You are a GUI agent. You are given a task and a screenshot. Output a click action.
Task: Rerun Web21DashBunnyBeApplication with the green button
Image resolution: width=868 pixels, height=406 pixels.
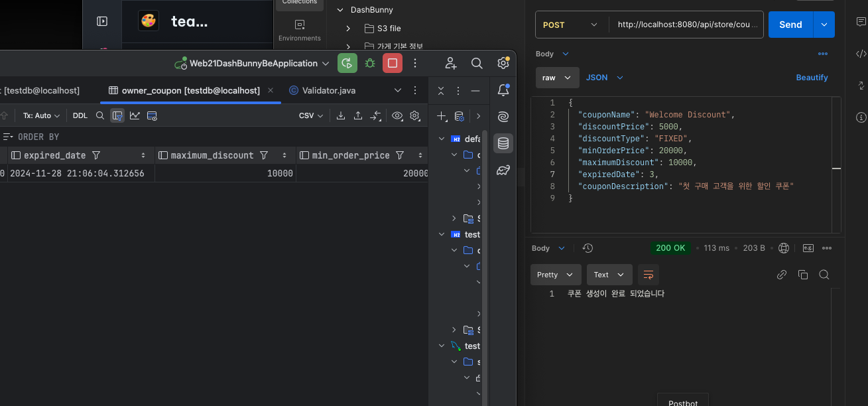347,63
